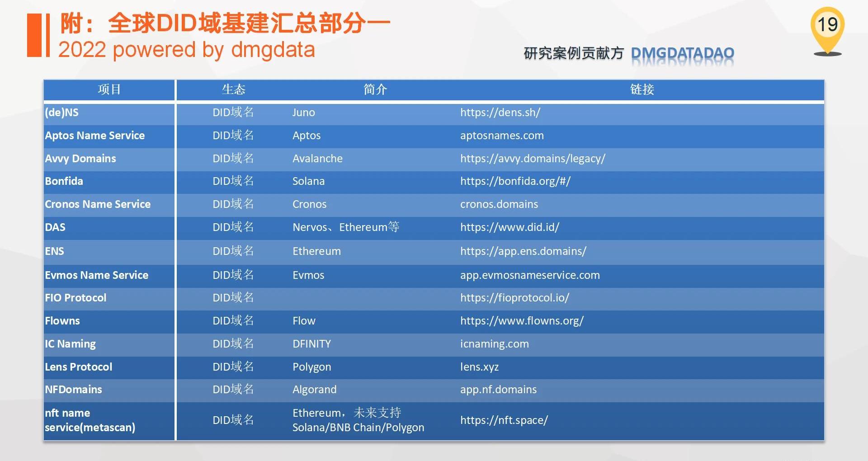Select the Lens Protocol project cell
The height and width of the screenshot is (461, 868).
coord(79,367)
